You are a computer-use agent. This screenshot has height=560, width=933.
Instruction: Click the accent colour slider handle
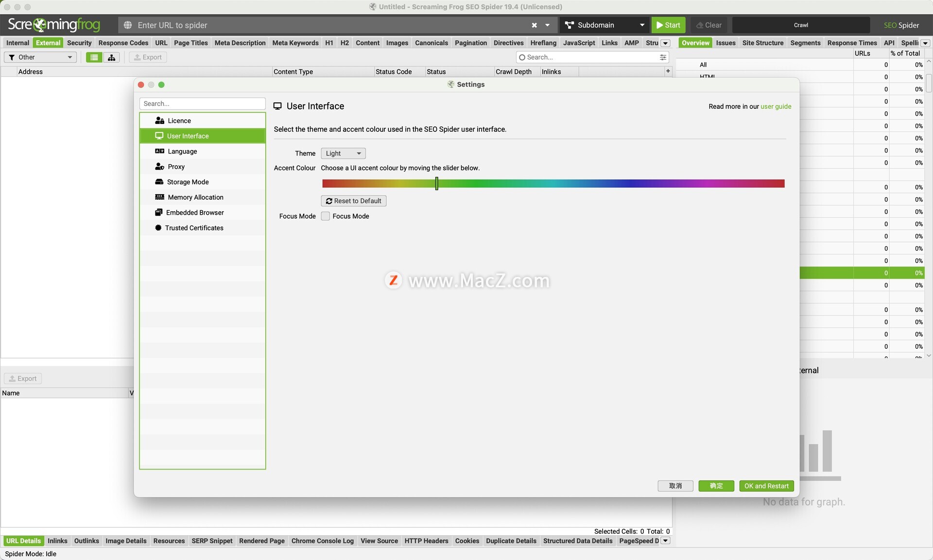coord(437,183)
